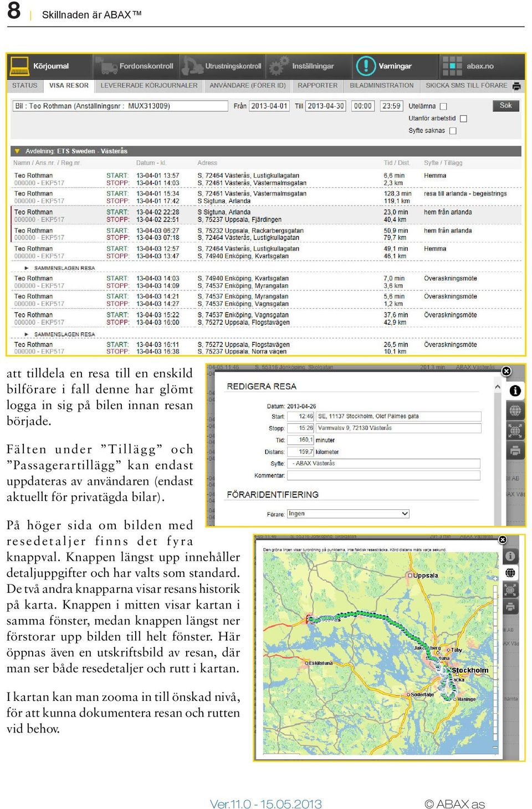Click Stockholm label on the map
The width and height of the screenshot is (532, 809).
coord(470,670)
